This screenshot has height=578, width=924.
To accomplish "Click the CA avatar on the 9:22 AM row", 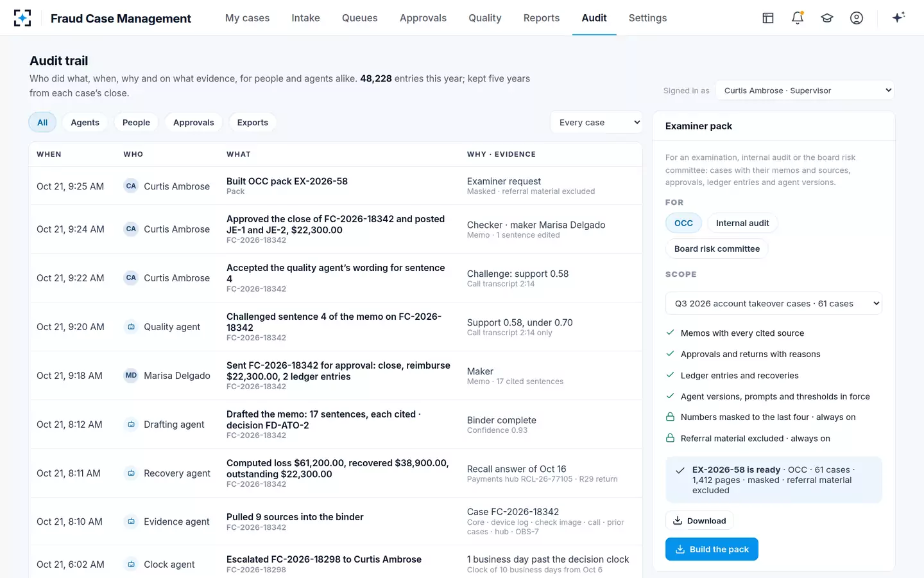I will [131, 278].
